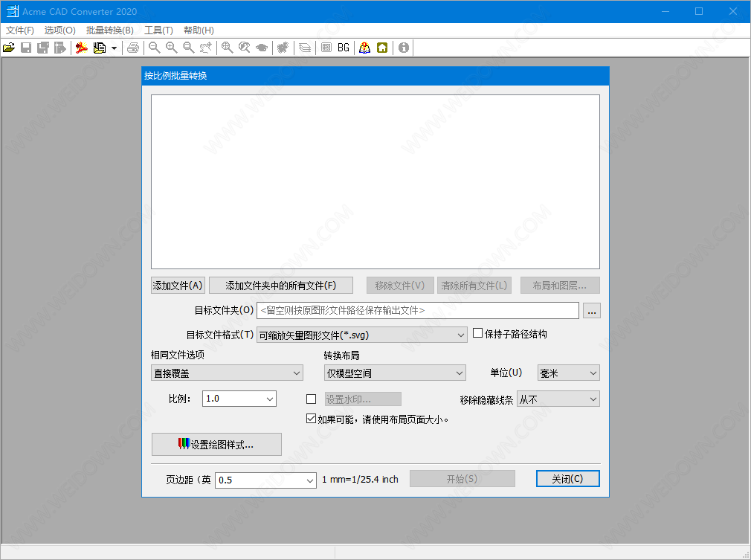Click the Save floppy disk icon
The image size is (751, 560).
pyautogui.click(x=26, y=48)
